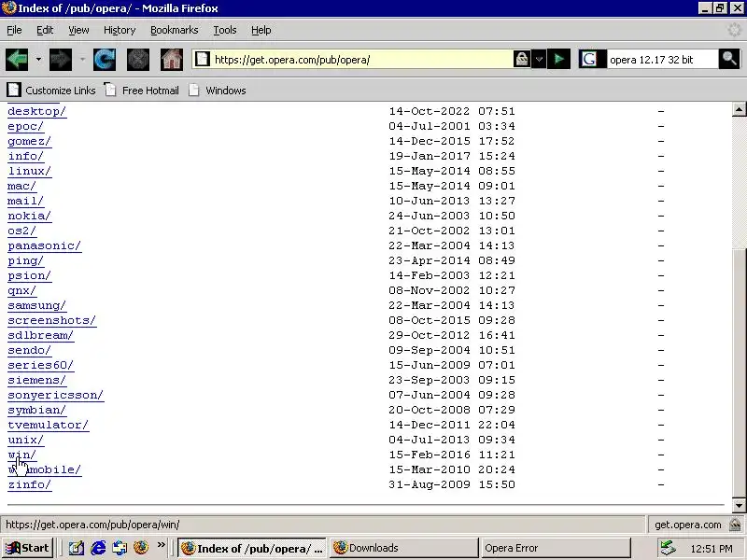Open the epoc/ folder link
Viewport: 747px width, 560px height.
26,126
